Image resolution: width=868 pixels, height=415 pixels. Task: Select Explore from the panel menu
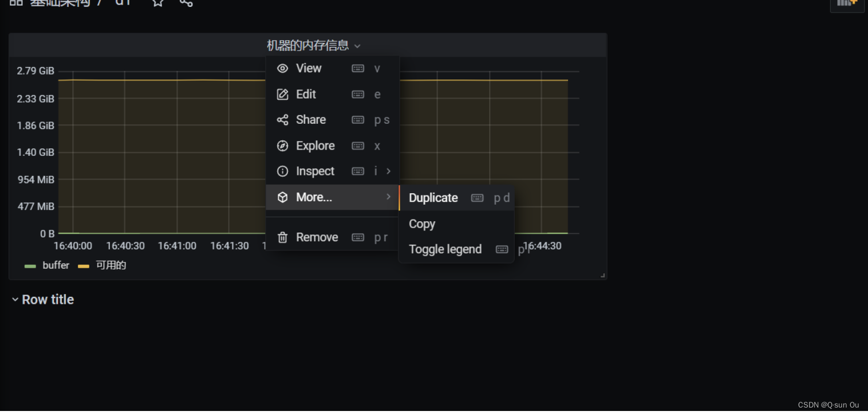coord(315,146)
